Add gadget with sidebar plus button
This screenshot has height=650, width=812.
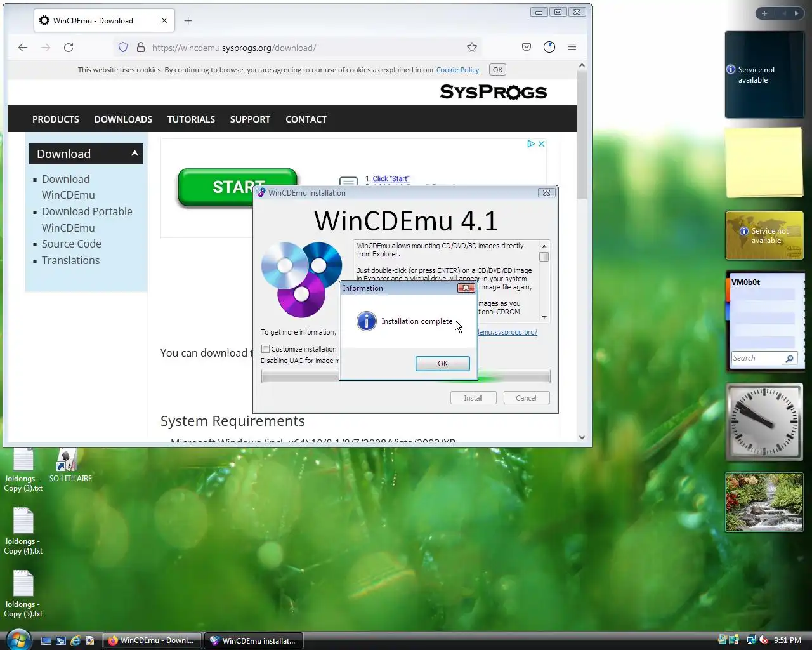764,13
